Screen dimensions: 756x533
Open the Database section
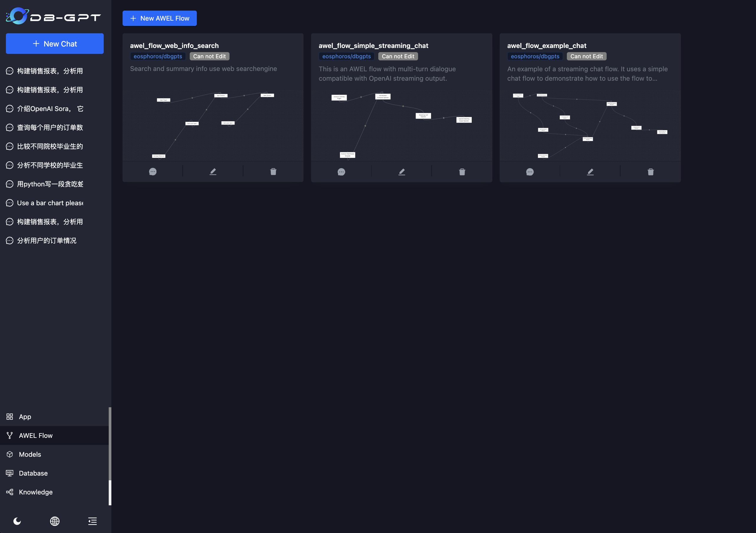coord(33,473)
